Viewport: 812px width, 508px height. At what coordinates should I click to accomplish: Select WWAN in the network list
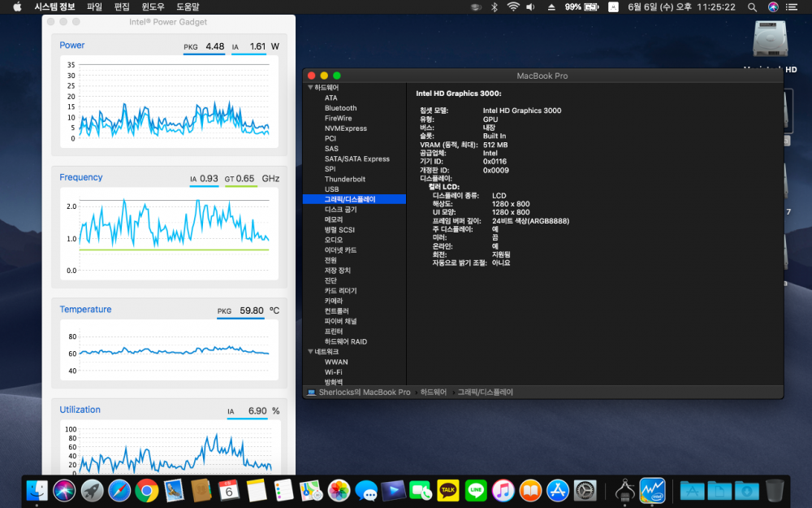pyautogui.click(x=336, y=362)
